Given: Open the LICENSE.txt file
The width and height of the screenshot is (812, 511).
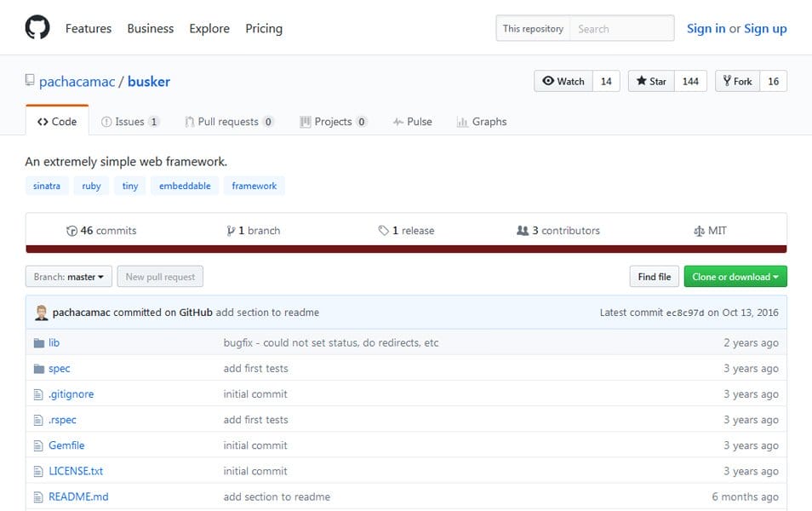Looking at the screenshot, I should click(76, 472).
